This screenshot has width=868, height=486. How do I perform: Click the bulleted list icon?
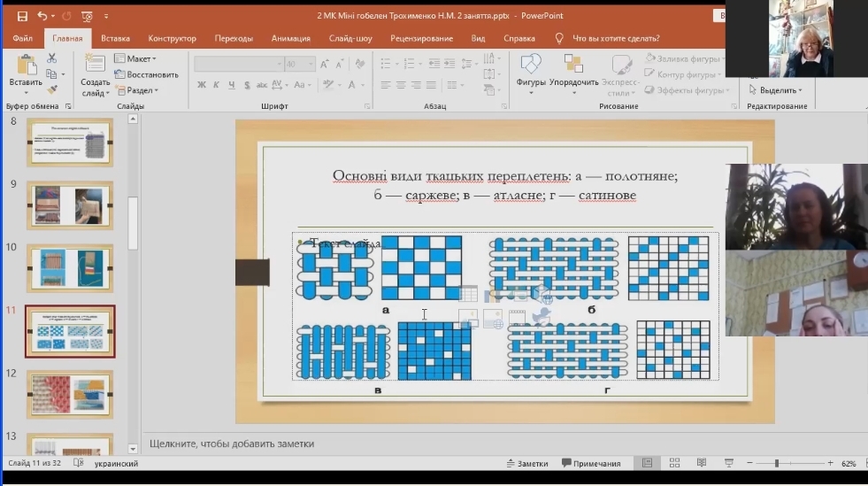pyautogui.click(x=386, y=65)
